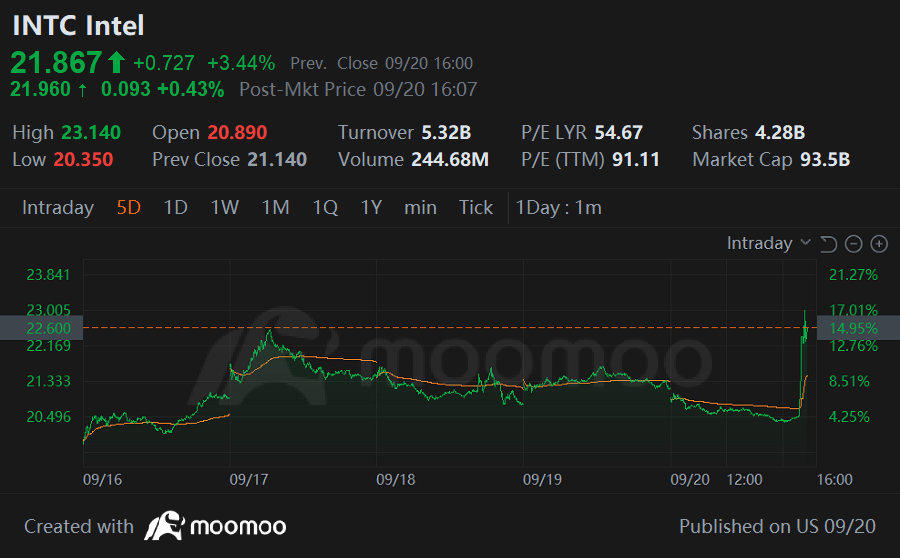Click the post-market price 21.960
This screenshot has height=558, width=900.
tap(40, 90)
